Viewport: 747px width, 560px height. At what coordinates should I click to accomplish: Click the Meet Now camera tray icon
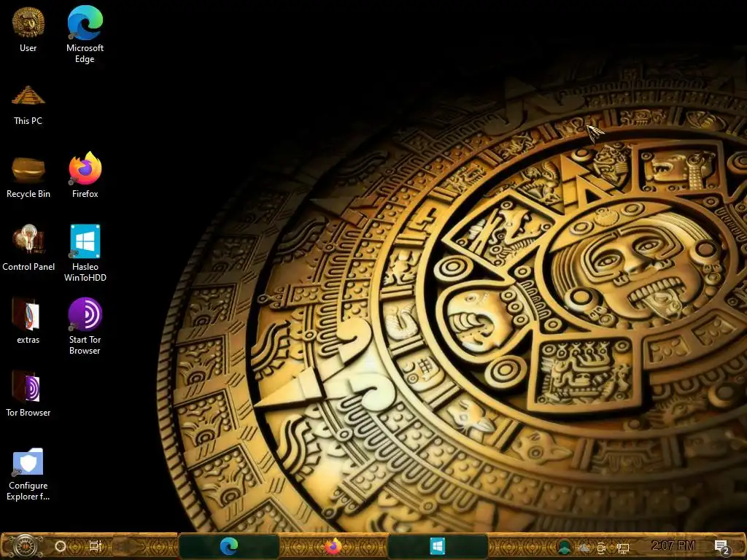pos(602,548)
